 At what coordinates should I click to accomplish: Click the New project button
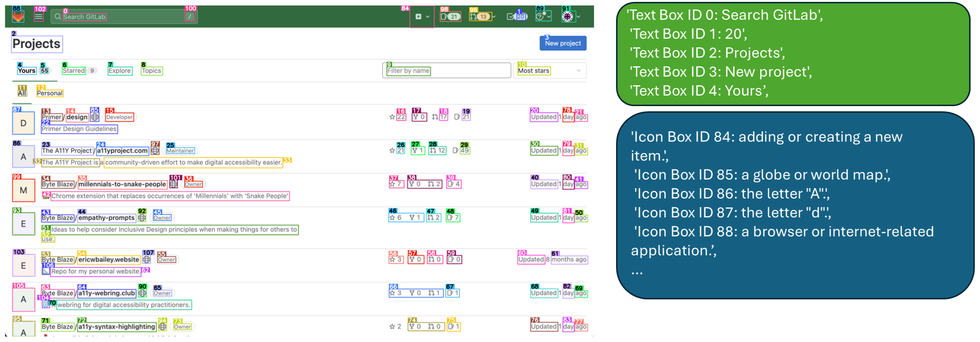point(563,43)
